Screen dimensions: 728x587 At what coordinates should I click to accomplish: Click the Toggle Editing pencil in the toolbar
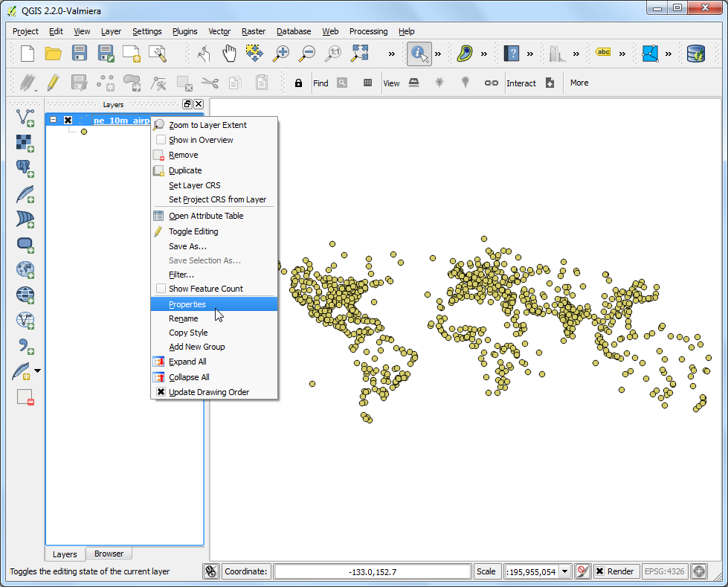tap(54, 83)
